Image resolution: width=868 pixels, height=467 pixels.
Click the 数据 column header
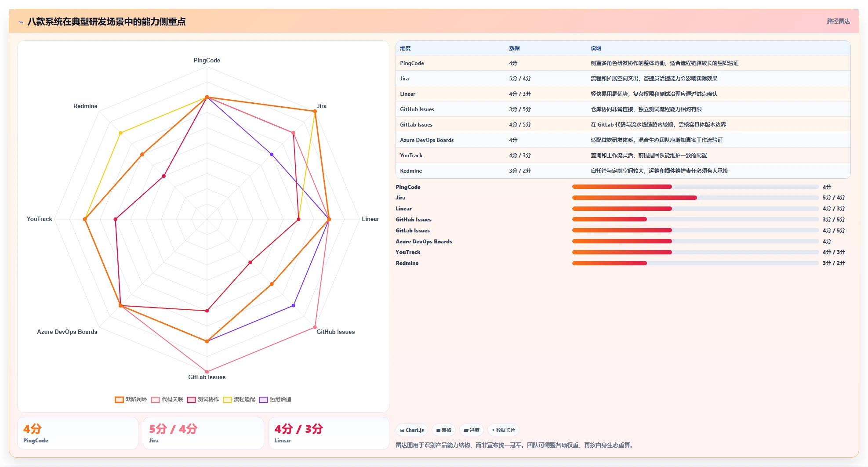(x=514, y=48)
